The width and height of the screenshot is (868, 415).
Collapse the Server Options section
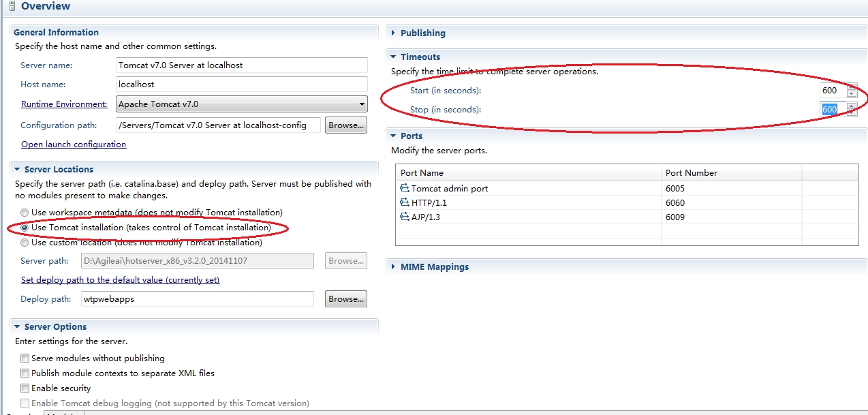click(x=17, y=327)
